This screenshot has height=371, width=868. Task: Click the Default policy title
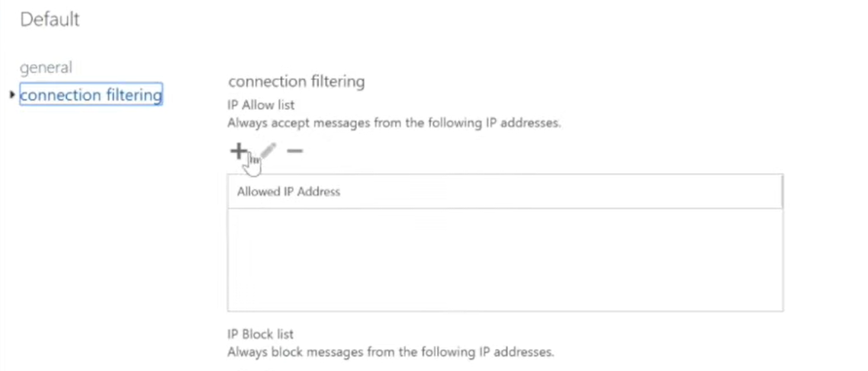[50, 19]
